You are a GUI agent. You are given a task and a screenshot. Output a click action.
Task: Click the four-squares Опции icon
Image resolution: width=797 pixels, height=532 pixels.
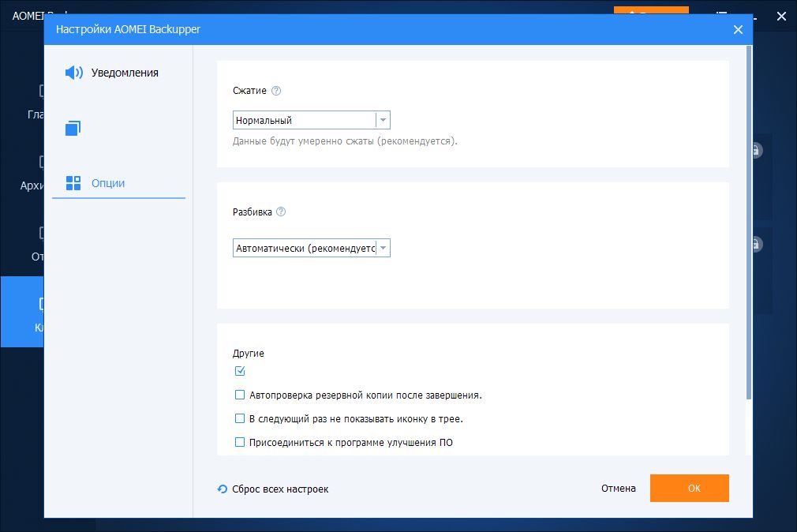tap(73, 183)
